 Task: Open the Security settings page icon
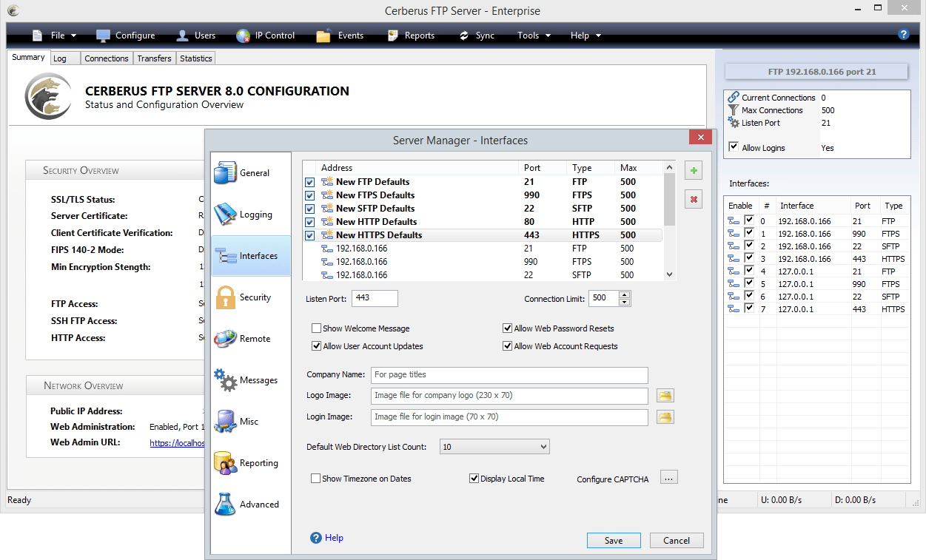[x=226, y=297]
